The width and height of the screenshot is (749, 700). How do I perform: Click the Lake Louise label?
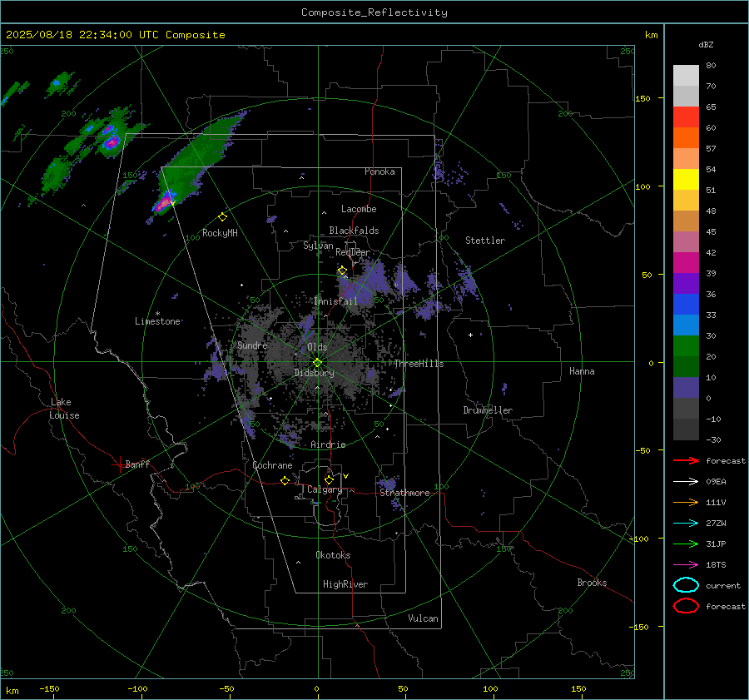64,409
